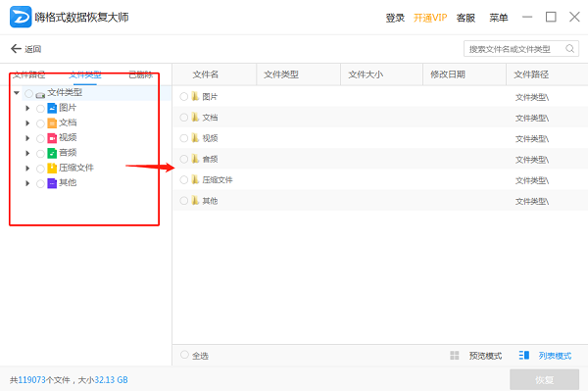Switch to the 文件路径 tab
The height and width of the screenshot is (391, 588).
28,74
